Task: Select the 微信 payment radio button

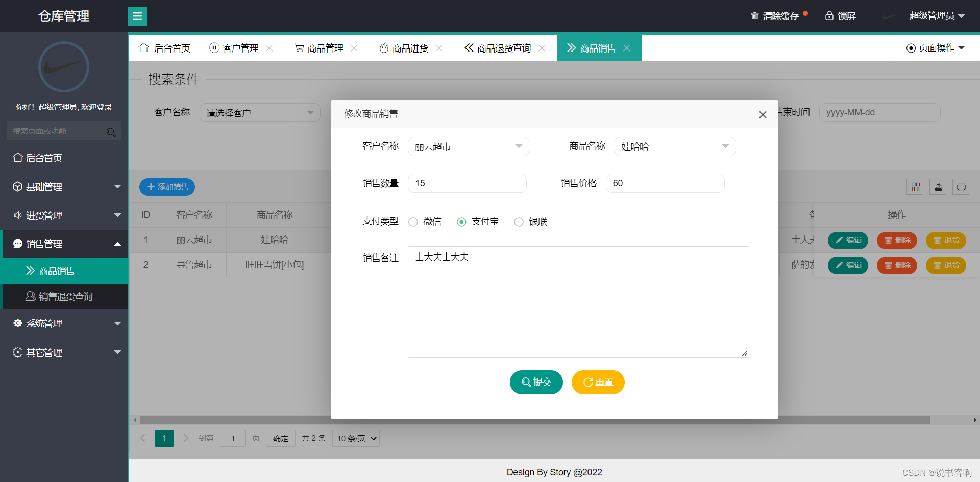Action: click(413, 222)
